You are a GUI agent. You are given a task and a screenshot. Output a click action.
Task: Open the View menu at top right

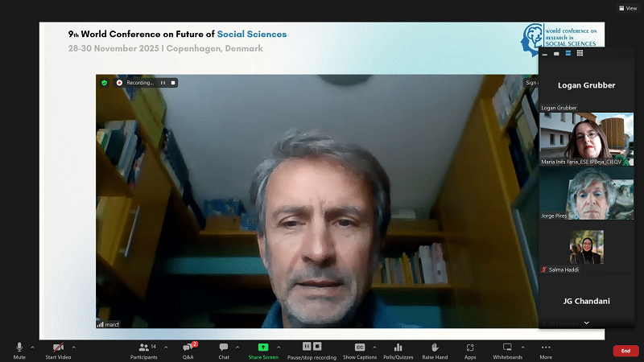[x=627, y=8]
